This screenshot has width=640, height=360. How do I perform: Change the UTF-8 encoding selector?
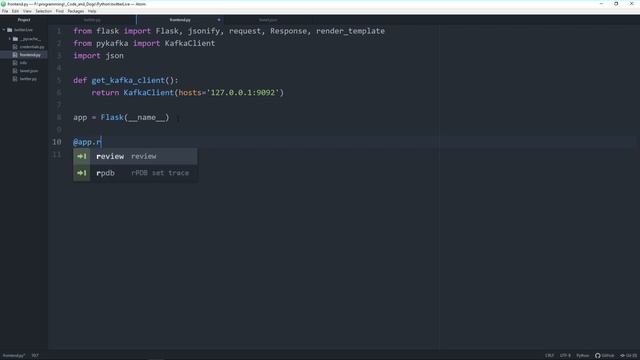(x=565, y=356)
